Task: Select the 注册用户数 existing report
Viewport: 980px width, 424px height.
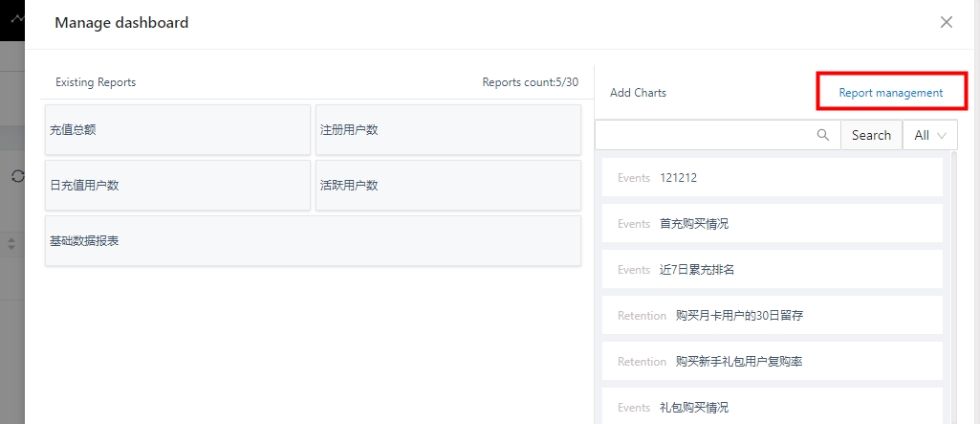Action: coord(447,130)
